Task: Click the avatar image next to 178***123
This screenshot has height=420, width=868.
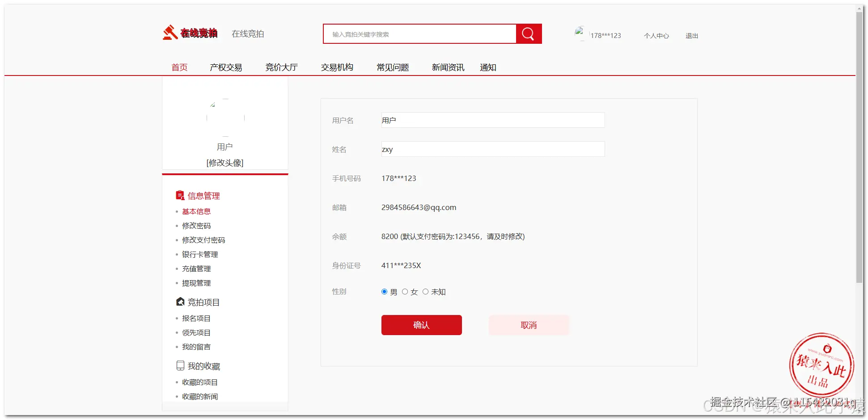Action: click(580, 32)
